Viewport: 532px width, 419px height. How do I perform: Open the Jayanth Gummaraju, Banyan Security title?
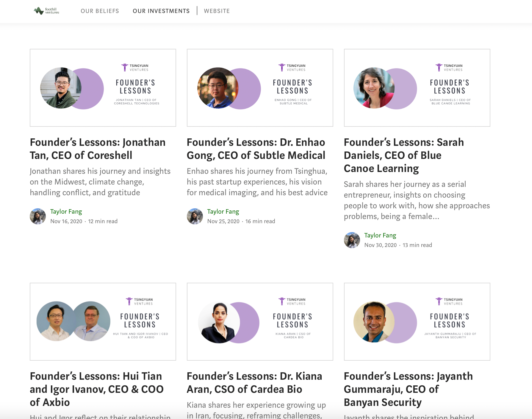click(408, 389)
